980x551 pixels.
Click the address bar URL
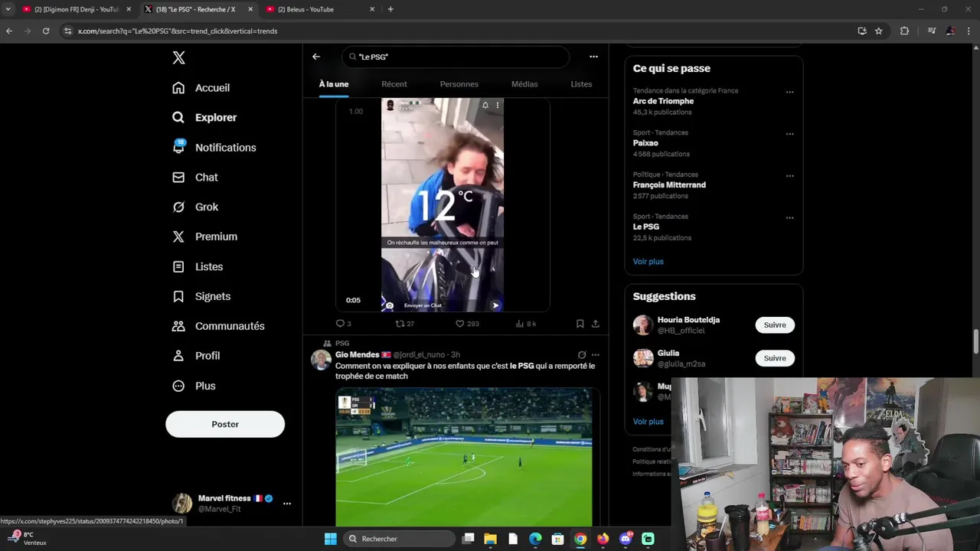178,31
